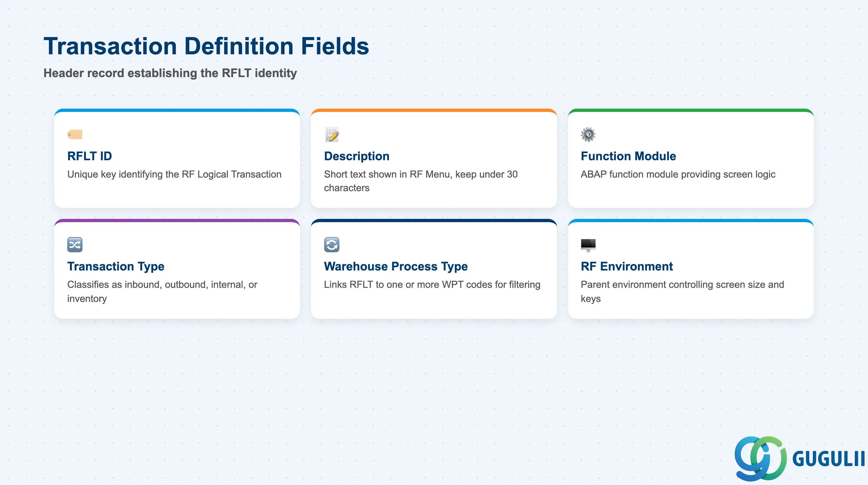The width and height of the screenshot is (868, 485).
Task: Select the Warehouse Process Type heading
Action: [x=395, y=266]
